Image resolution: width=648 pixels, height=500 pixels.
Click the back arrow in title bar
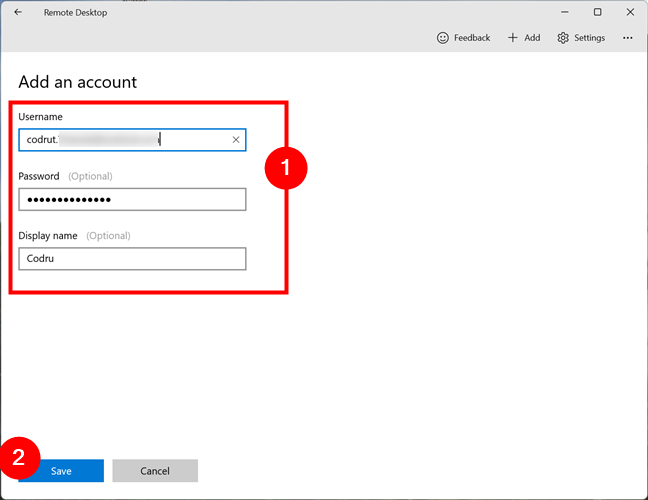pos(18,12)
